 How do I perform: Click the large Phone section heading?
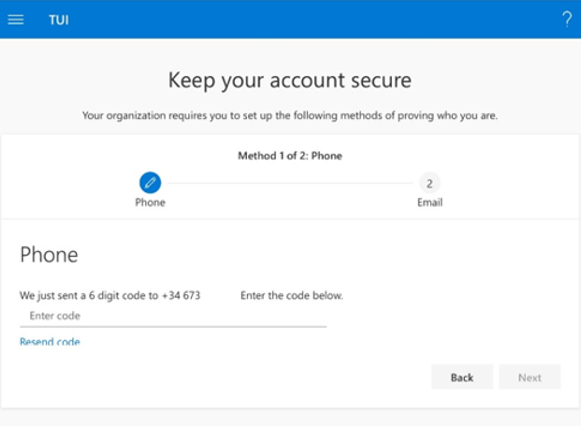[x=49, y=255]
